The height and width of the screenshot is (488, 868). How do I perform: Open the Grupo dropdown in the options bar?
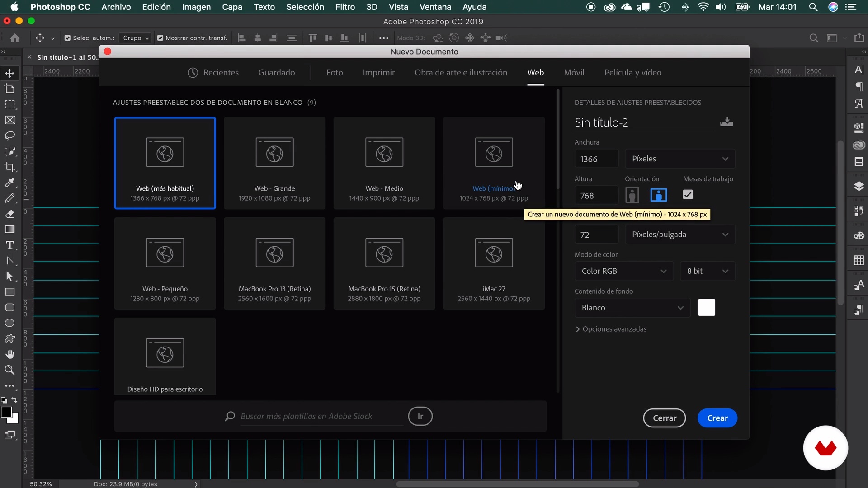tap(135, 38)
